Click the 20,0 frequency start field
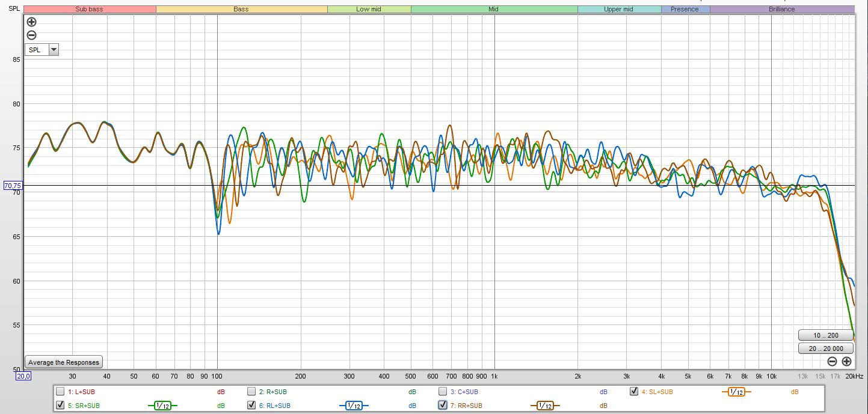Viewport: 868px width, 414px height. (x=23, y=376)
